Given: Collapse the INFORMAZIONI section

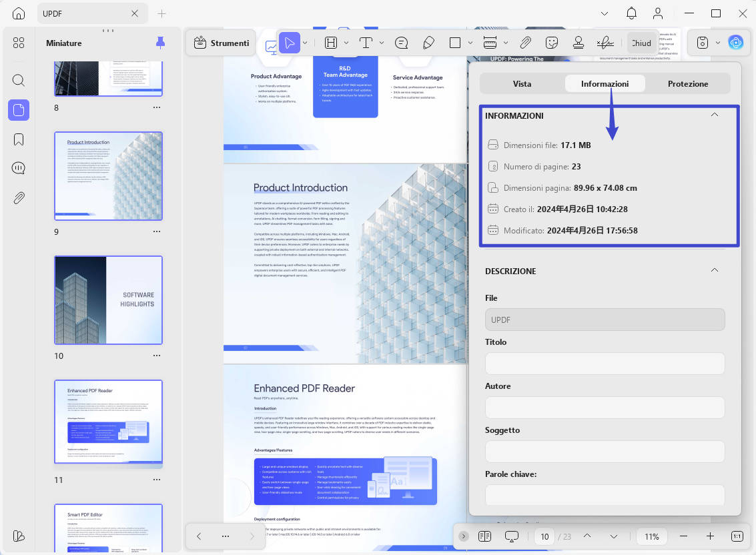Looking at the screenshot, I should point(715,115).
